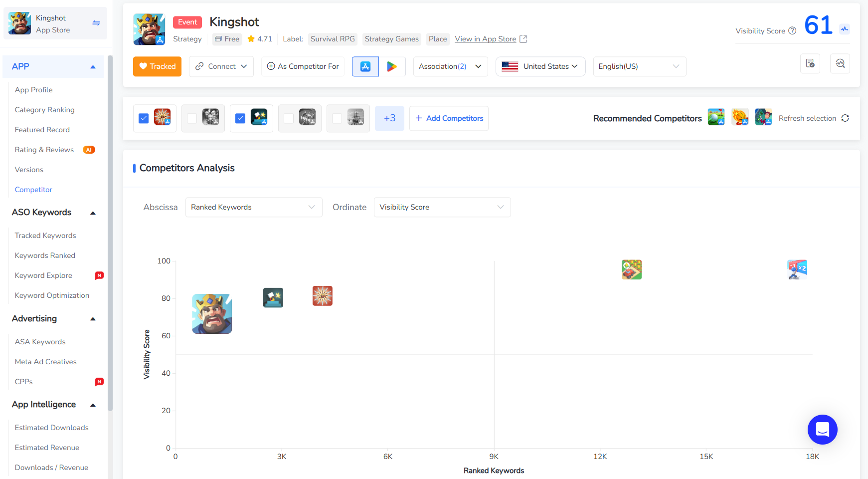Collapse the Advertising sidebar section
The width and height of the screenshot is (868, 479).
tap(93, 319)
